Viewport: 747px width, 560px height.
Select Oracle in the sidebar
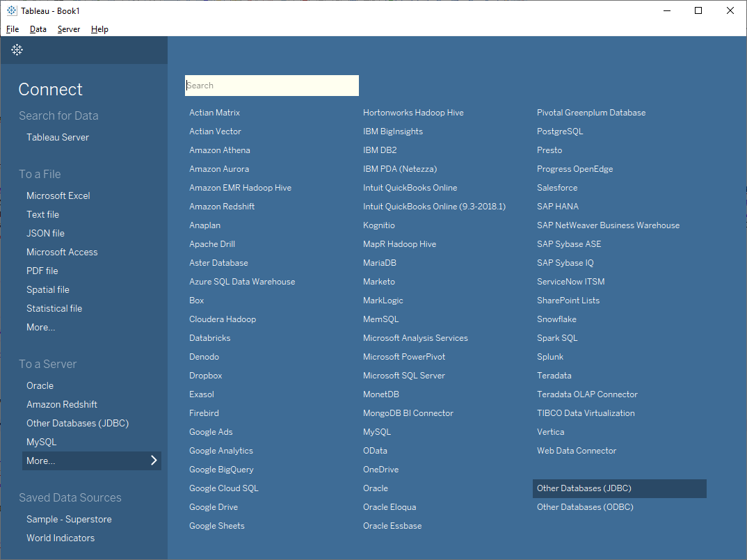tap(40, 385)
